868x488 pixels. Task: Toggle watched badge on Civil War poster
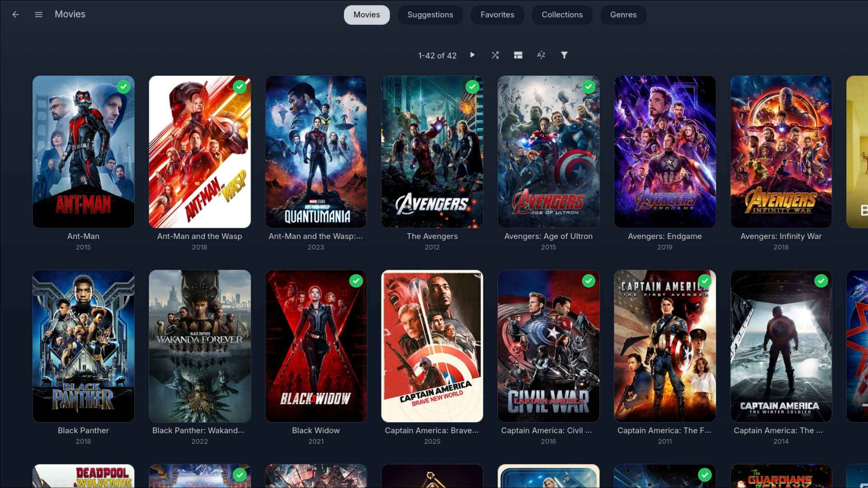[589, 281]
